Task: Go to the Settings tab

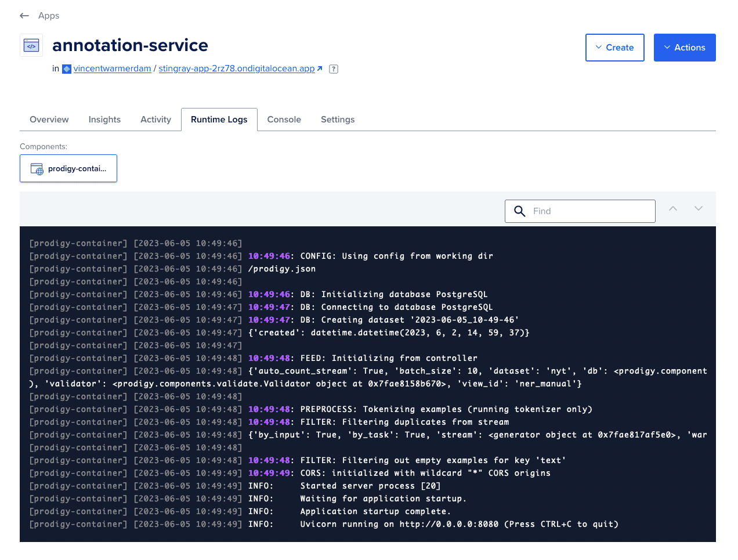Action: (338, 119)
